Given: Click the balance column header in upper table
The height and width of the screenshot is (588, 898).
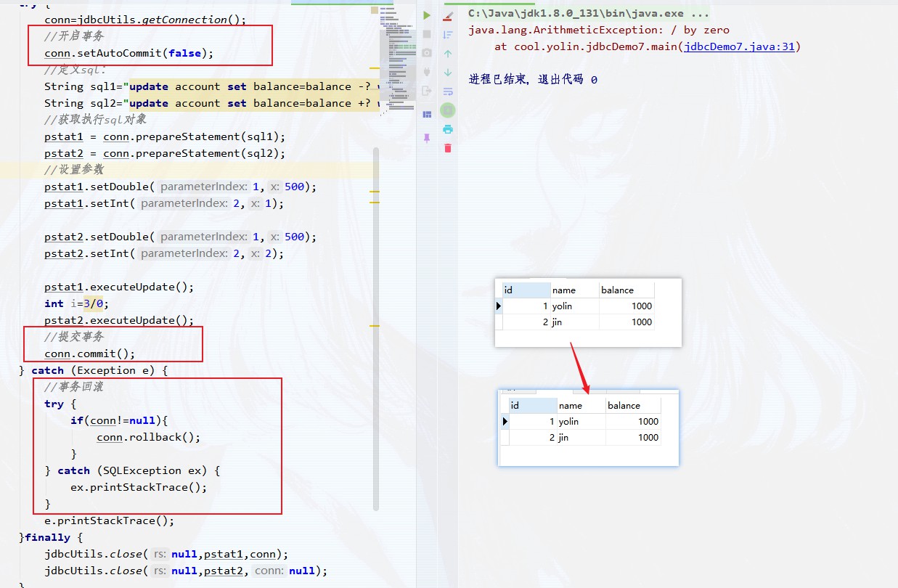Looking at the screenshot, I should [617, 290].
